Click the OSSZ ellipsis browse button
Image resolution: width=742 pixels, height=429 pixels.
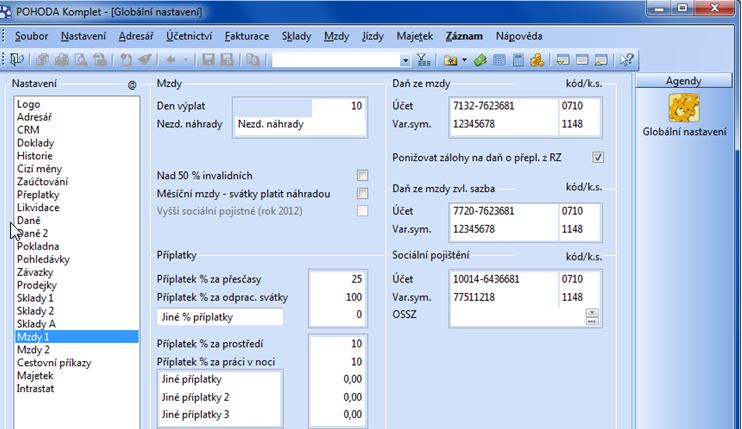pyautogui.click(x=592, y=322)
